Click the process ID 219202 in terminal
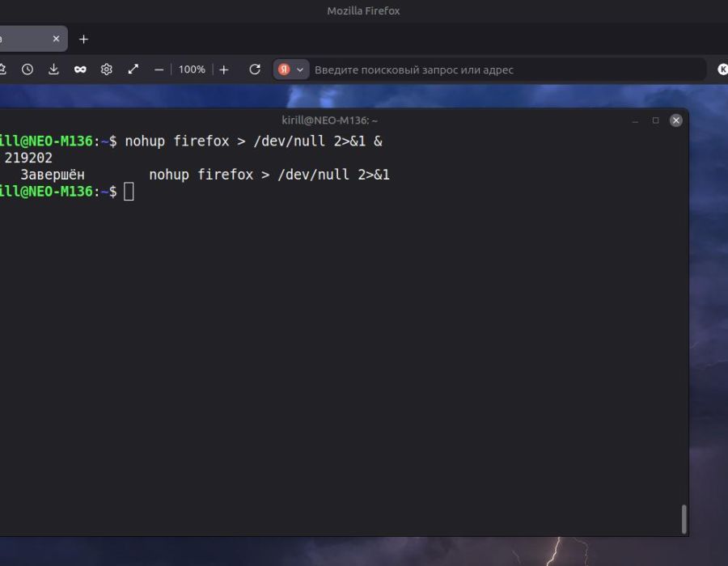This screenshot has height=566, width=728. [28, 158]
